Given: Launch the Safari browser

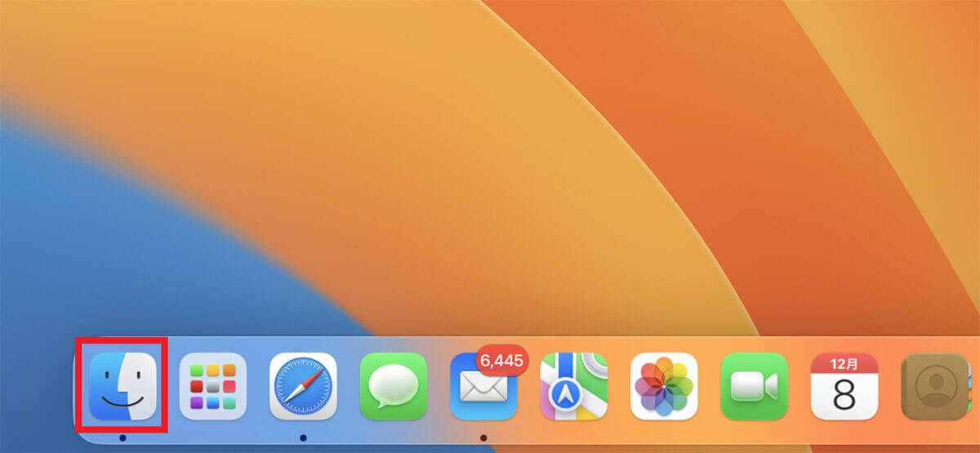Looking at the screenshot, I should click(303, 386).
